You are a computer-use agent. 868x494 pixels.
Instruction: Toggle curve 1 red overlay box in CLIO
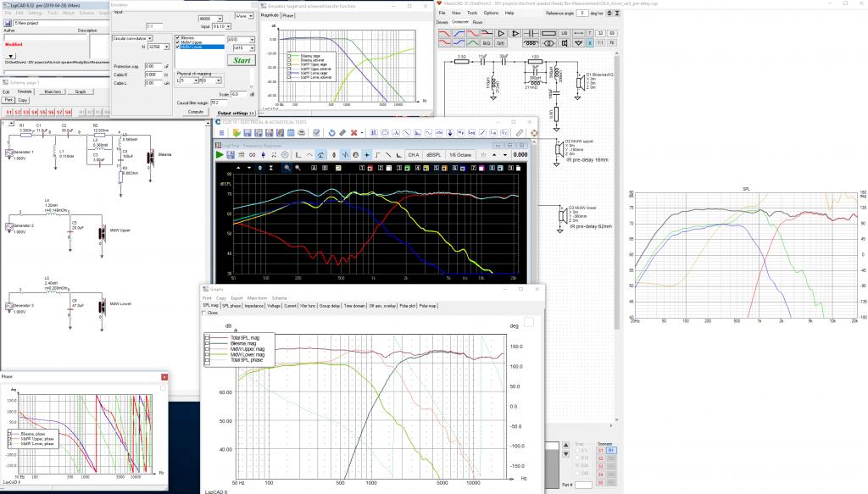click(x=370, y=168)
